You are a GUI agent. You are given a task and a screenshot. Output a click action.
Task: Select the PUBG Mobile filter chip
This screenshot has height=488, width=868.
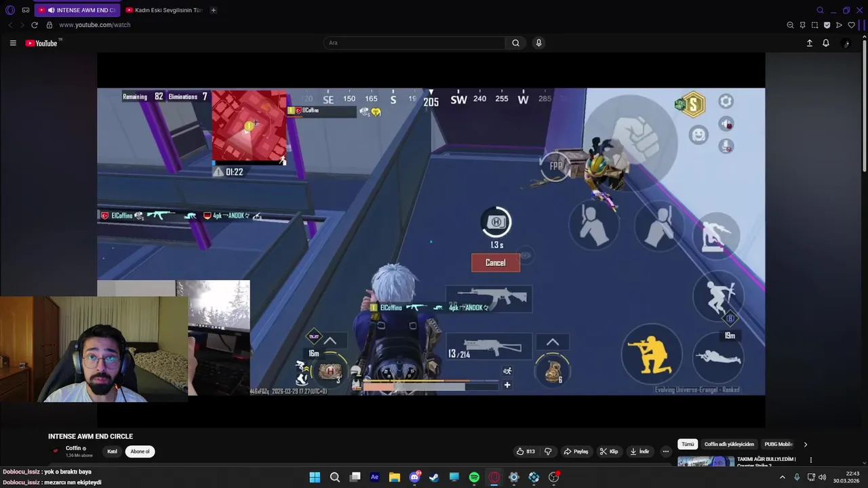pos(778,445)
